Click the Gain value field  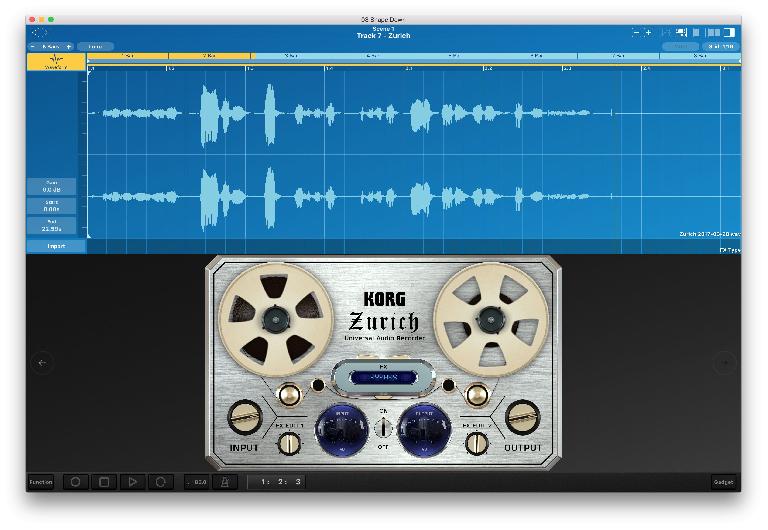(x=51, y=187)
